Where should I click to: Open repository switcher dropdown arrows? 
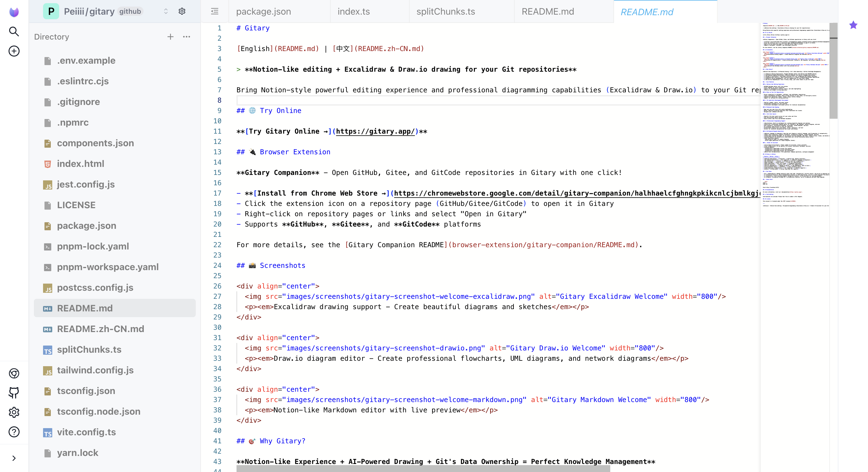166,11
